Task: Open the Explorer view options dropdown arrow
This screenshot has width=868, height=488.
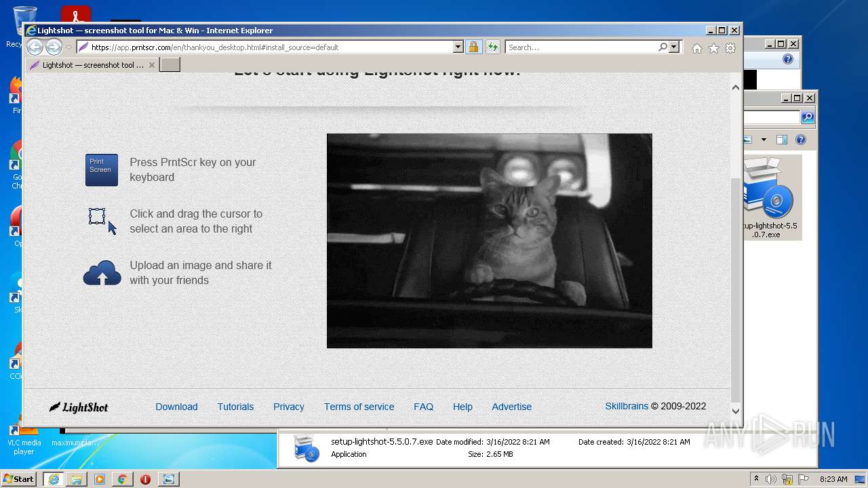Action: (764, 140)
